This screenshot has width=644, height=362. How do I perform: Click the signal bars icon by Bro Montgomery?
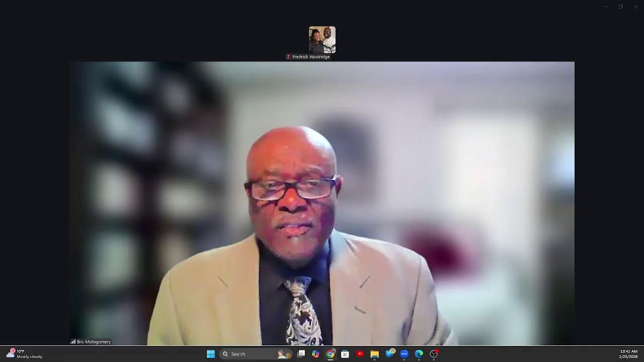pos(73,342)
